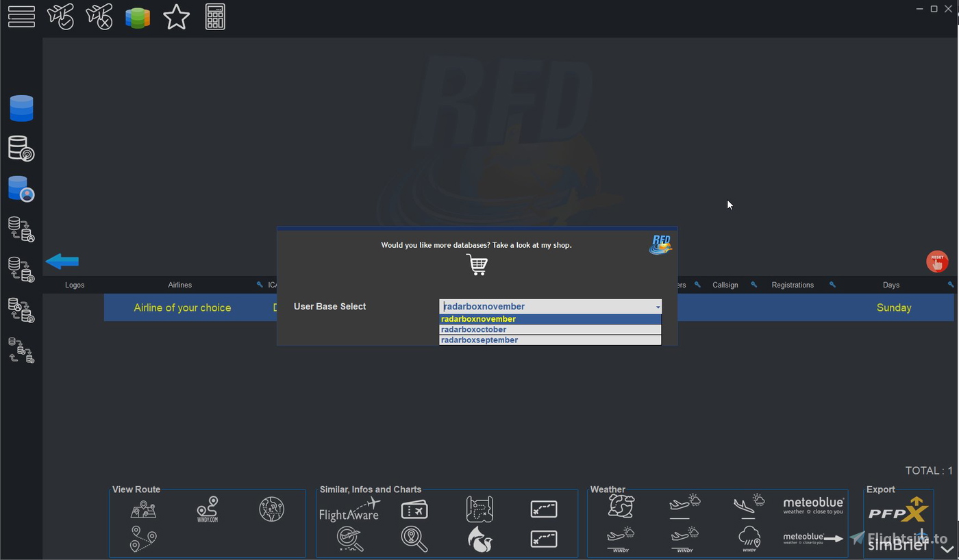Screen dimensions: 959x560
Task: Click the star favorites toolbar icon
Action: [176, 16]
